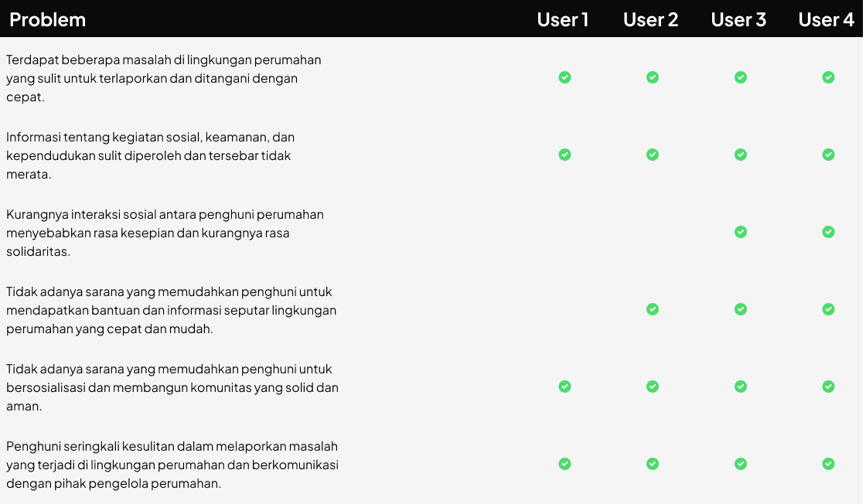Viewport: 866px width, 504px height.
Task: Click User 3 checkmark in last problem row
Action: click(x=741, y=464)
